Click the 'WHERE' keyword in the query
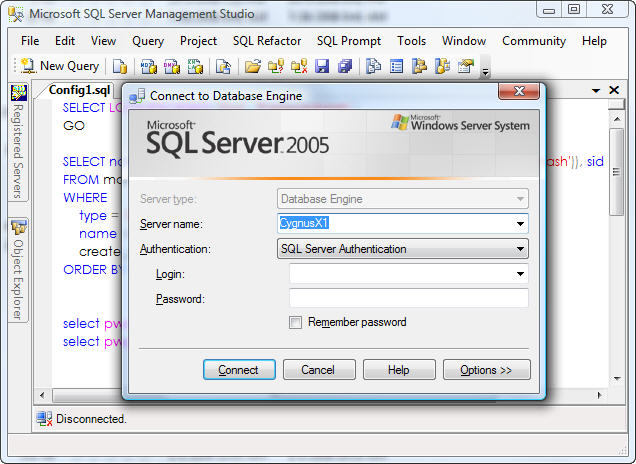 (x=85, y=198)
